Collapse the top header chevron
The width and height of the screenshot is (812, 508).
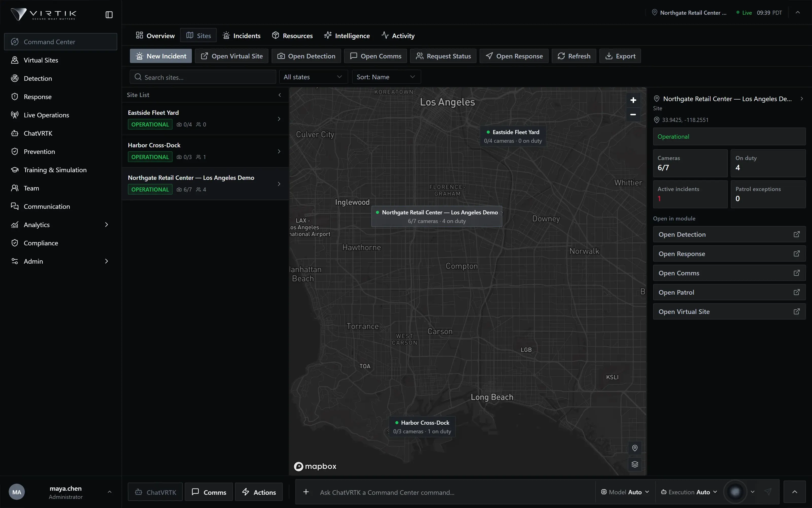[x=798, y=13]
